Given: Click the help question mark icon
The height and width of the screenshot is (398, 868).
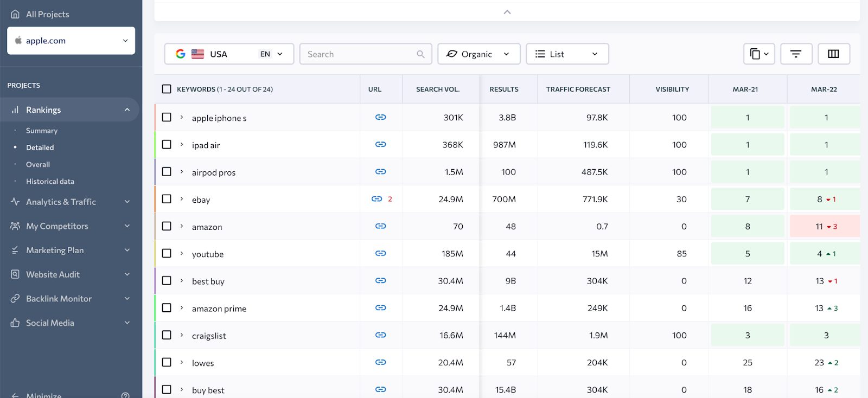Looking at the screenshot, I should pyautogui.click(x=125, y=395).
